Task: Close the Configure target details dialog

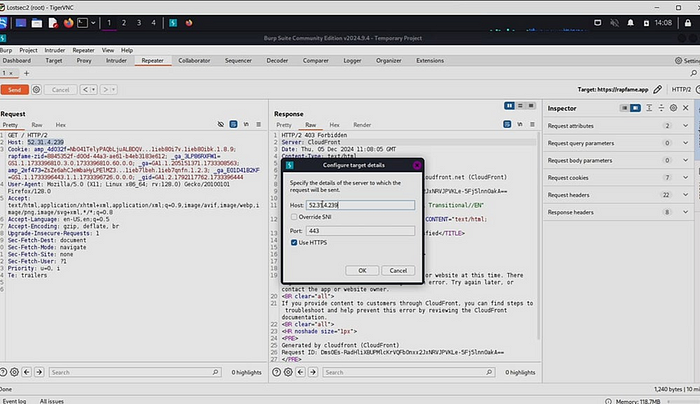Action: click(x=417, y=165)
